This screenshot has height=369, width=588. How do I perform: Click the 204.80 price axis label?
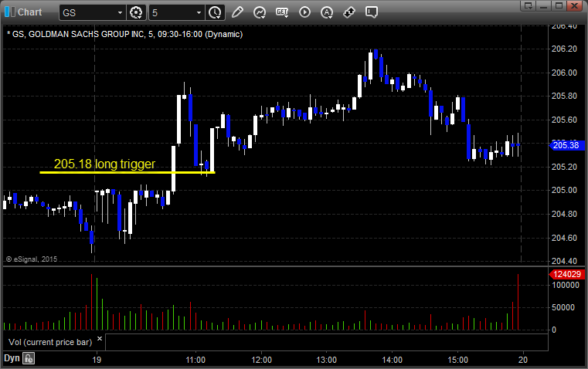pos(564,214)
